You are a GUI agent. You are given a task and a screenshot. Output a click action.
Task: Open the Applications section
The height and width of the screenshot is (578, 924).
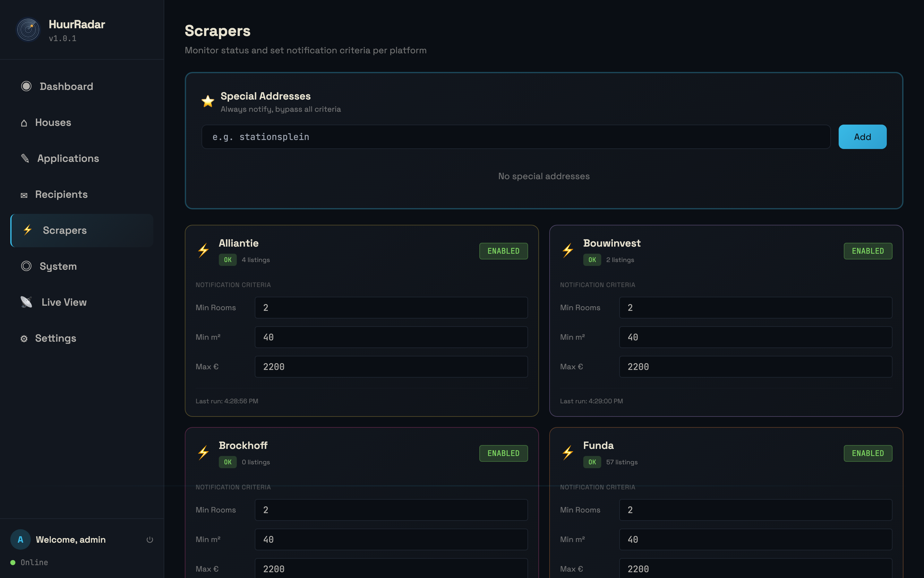pyautogui.click(x=82, y=158)
